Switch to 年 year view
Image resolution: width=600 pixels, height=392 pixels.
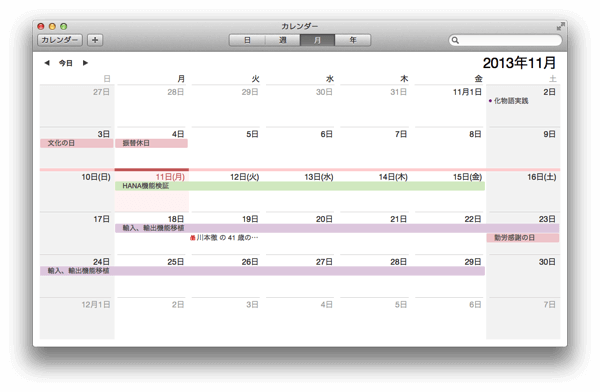tap(352, 40)
